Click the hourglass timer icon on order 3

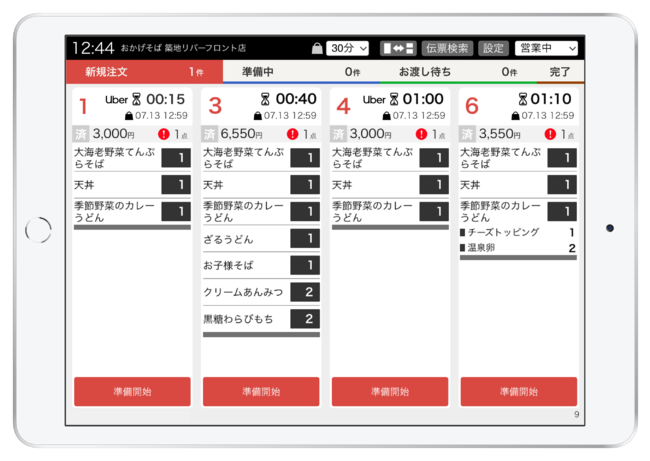point(265,100)
